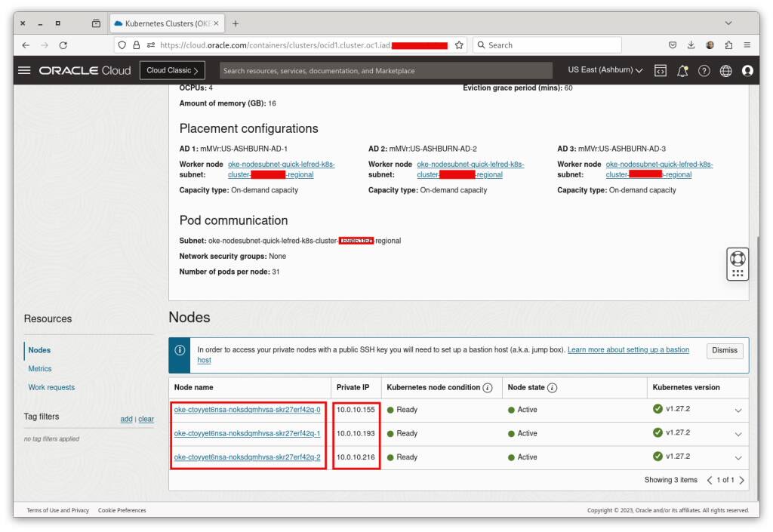The image size is (773, 532).
Task: Open Terms of Use and Privacy
Action: point(57,510)
